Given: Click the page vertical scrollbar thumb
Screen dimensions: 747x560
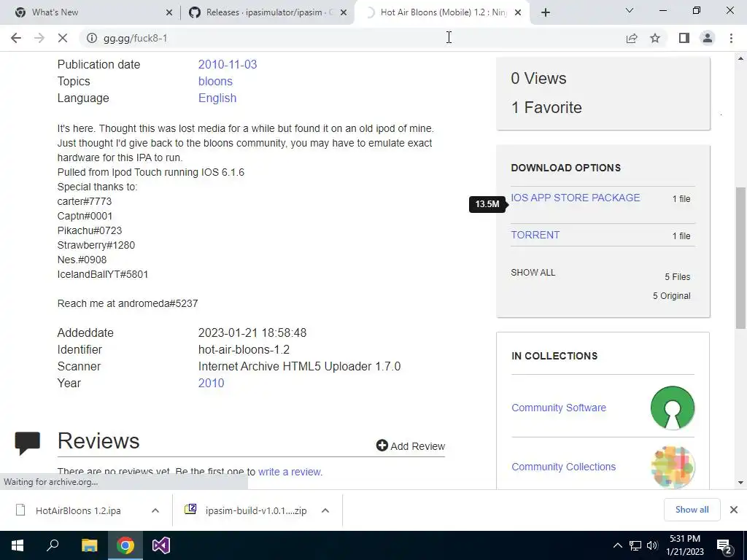Looking at the screenshot, I should (x=740, y=257).
